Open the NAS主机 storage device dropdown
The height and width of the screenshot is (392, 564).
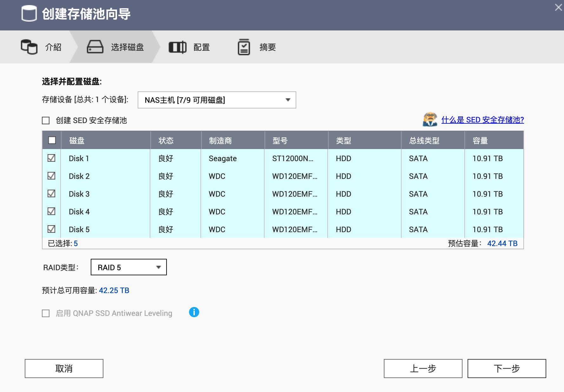coord(217,100)
